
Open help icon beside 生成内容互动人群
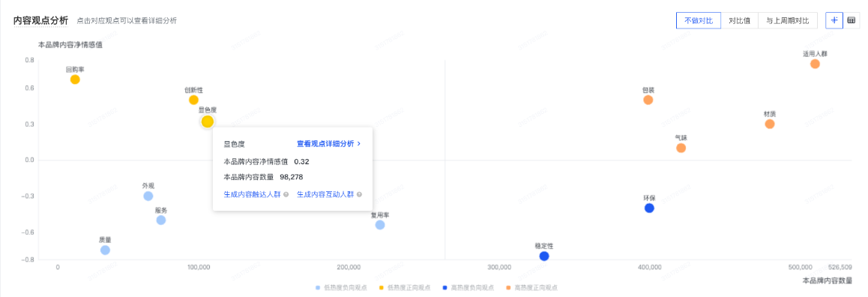point(359,195)
